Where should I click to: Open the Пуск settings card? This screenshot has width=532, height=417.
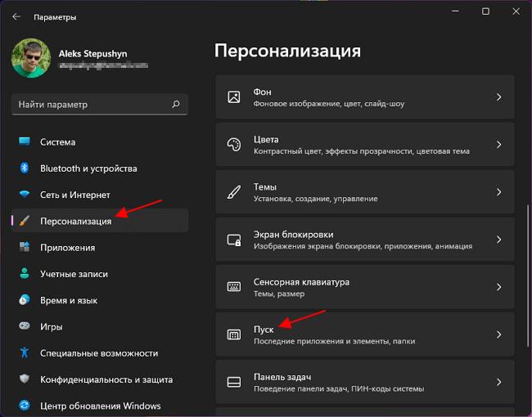365,334
